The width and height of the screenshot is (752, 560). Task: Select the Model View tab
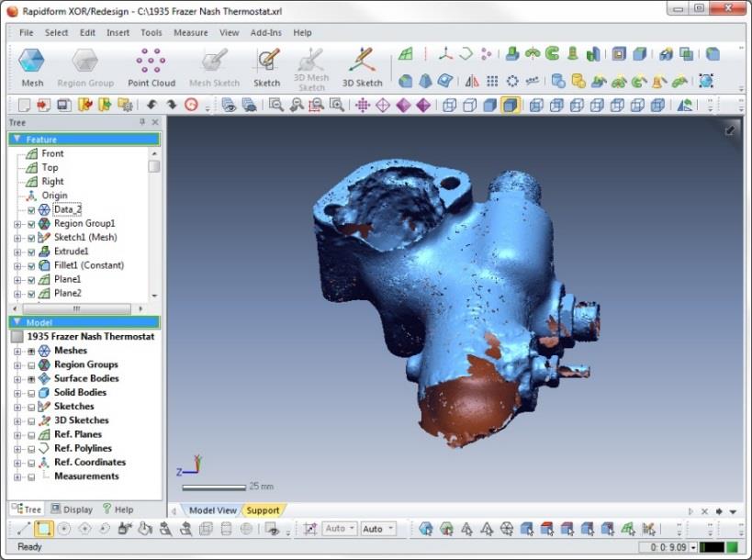212,510
